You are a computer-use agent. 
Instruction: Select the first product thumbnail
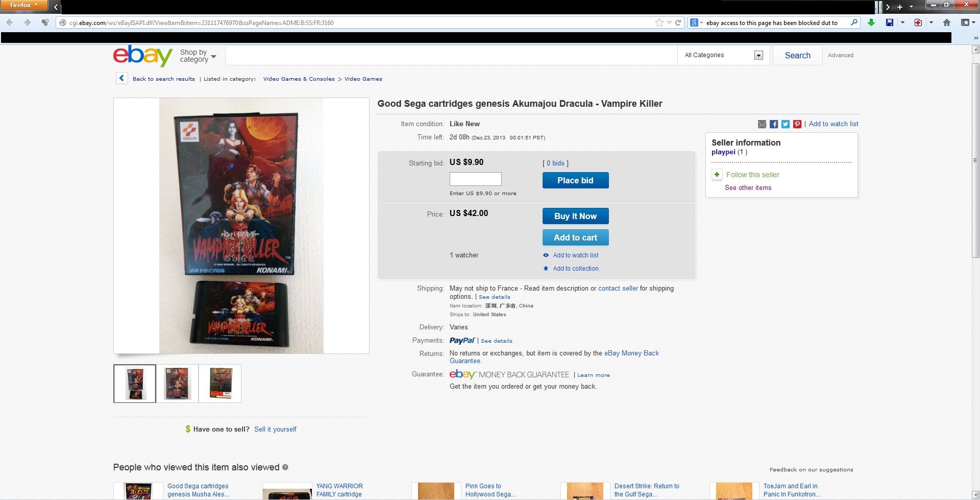pyautogui.click(x=135, y=384)
